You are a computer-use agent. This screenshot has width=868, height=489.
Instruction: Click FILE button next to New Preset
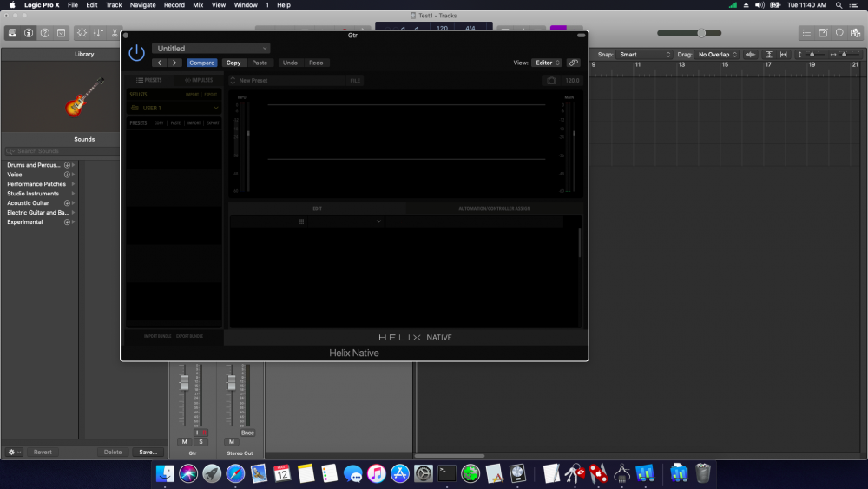point(355,80)
